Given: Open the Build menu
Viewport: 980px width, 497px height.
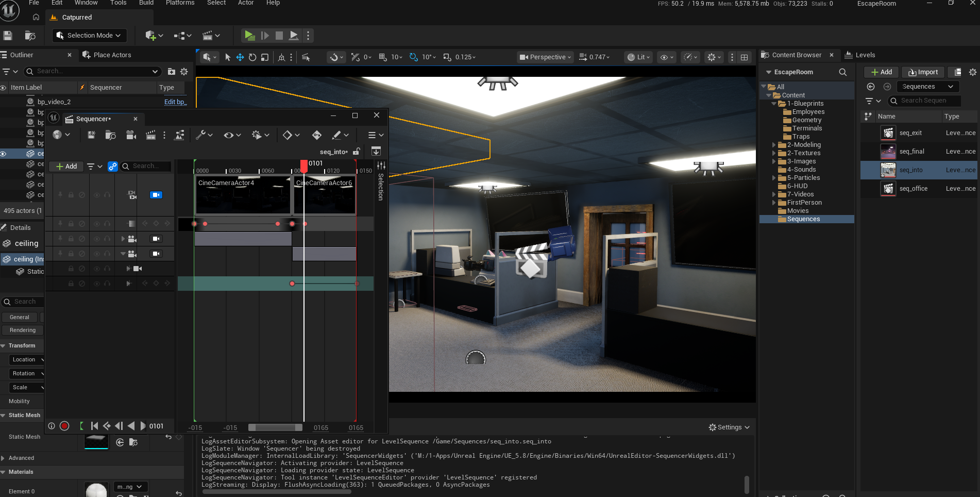Looking at the screenshot, I should click(x=146, y=3).
